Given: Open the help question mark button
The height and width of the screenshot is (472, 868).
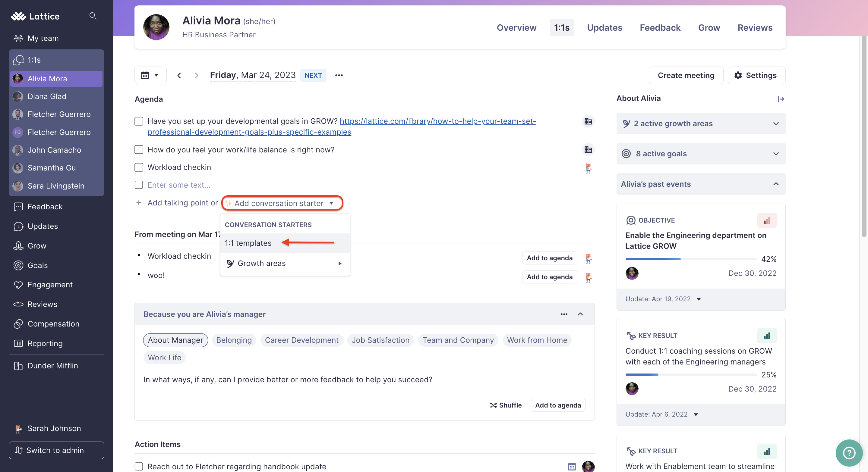Looking at the screenshot, I should [849, 453].
